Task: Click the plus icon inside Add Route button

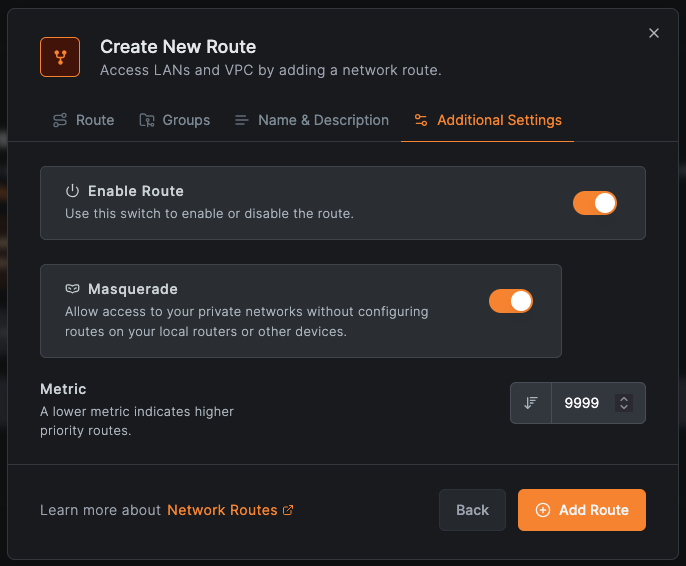Action: (543, 510)
